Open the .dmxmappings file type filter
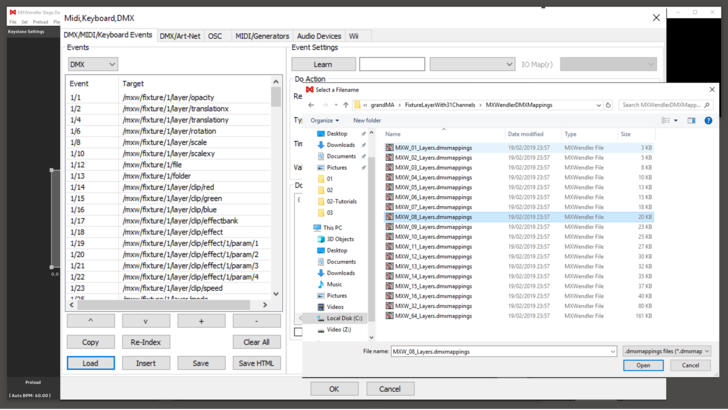 click(667, 351)
